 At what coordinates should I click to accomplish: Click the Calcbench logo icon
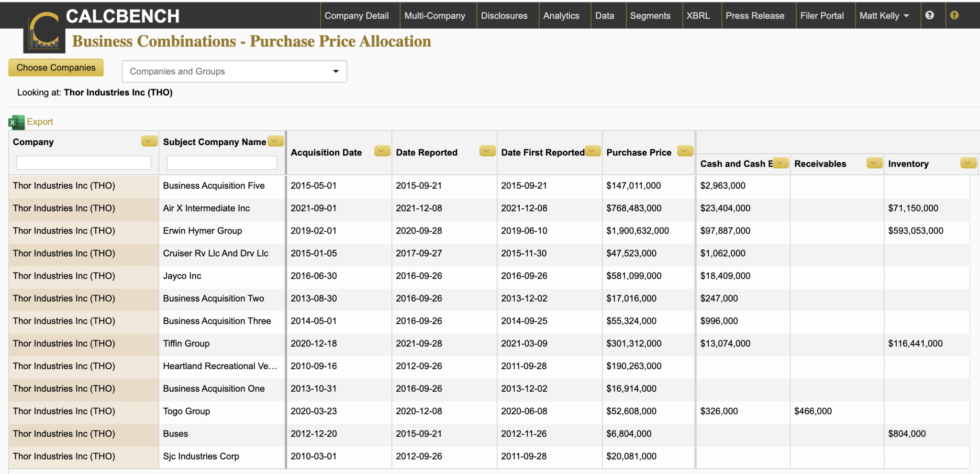[44, 33]
